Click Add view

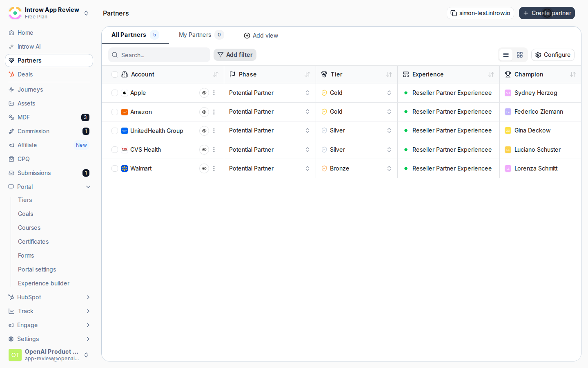click(x=261, y=36)
